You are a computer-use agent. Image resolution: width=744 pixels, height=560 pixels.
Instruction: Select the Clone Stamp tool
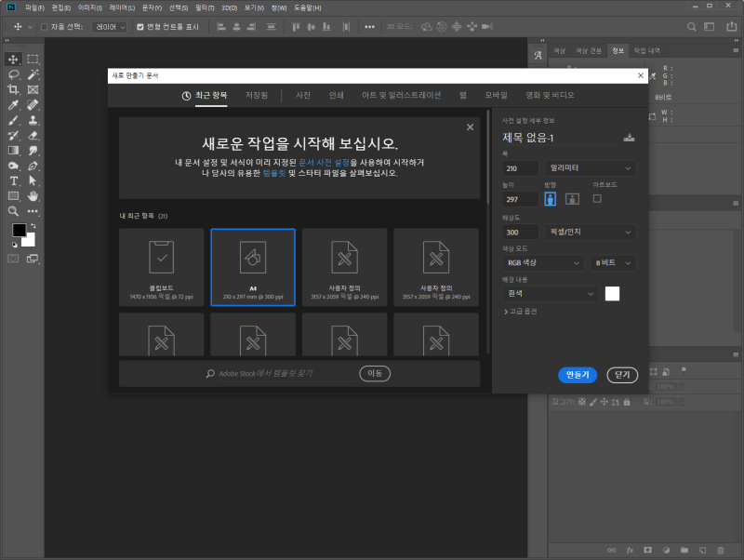tap(33, 120)
